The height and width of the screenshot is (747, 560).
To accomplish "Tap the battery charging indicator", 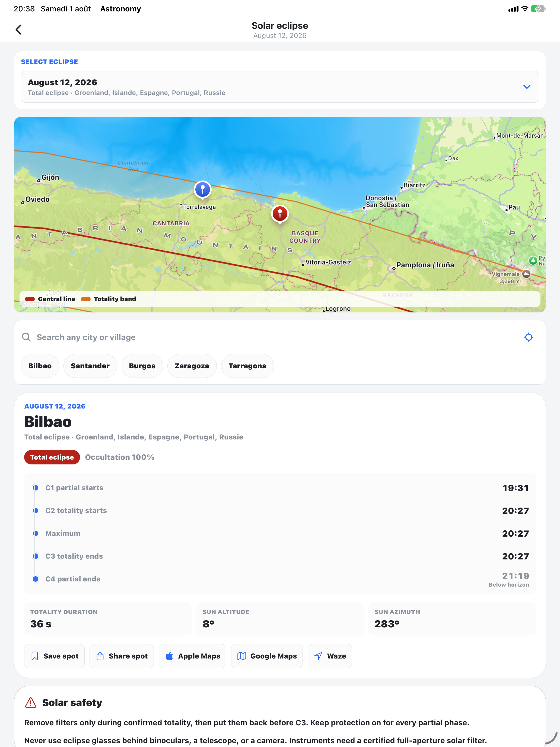I will tap(538, 9).
